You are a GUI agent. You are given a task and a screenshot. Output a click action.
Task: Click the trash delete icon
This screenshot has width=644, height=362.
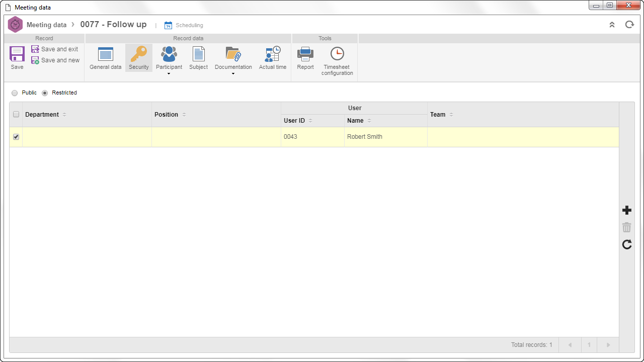pos(627,227)
